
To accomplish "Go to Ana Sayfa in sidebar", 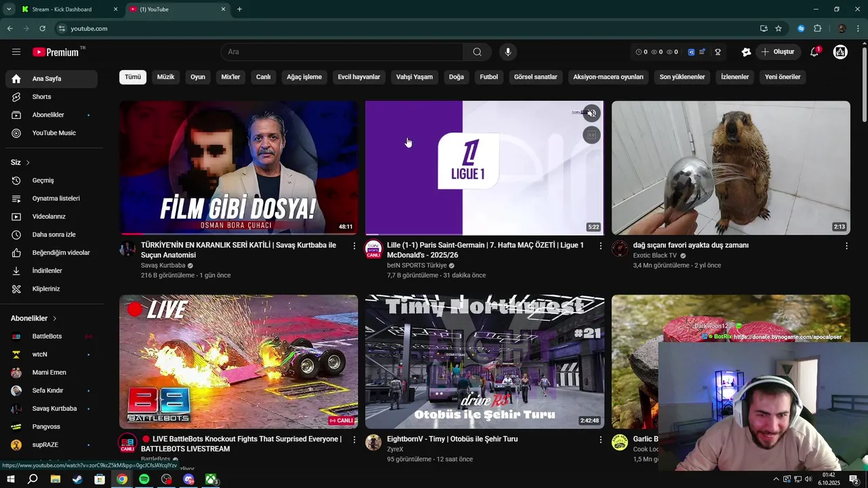I will [x=52, y=79].
